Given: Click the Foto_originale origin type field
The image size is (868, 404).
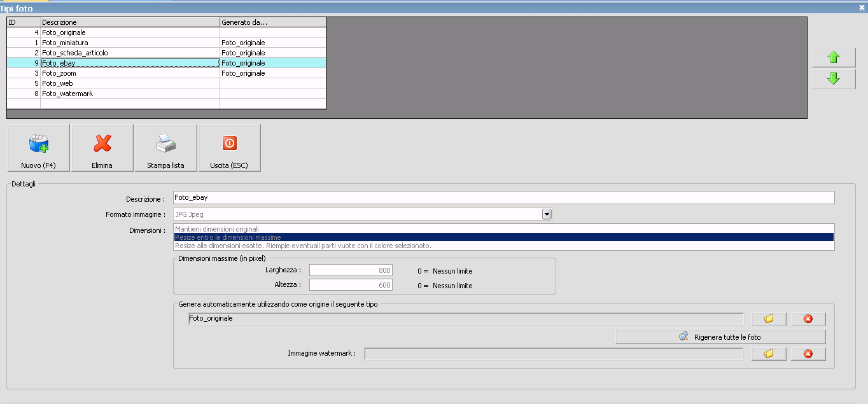Looking at the screenshot, I should pos(466,319).
